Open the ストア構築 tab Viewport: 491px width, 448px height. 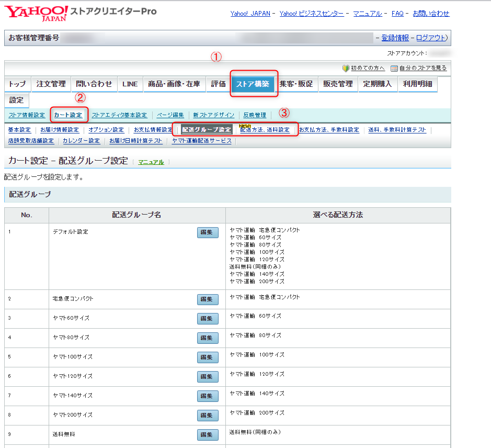253,84
